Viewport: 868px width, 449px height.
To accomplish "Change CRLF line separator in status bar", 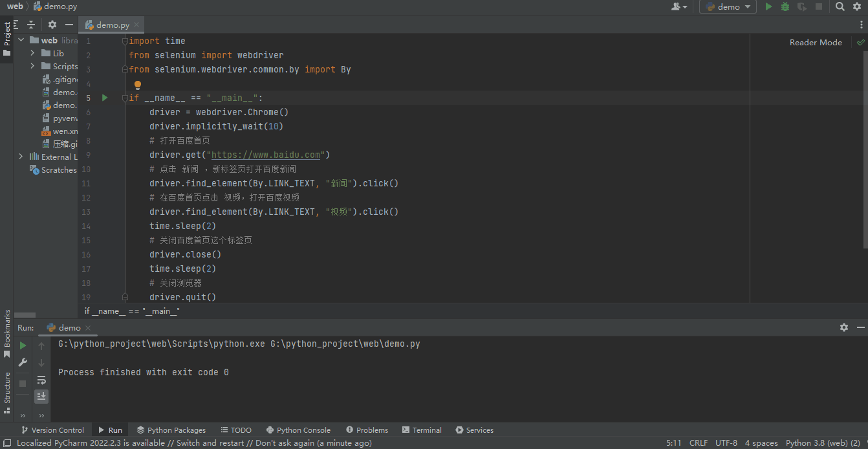I will [x=699, y=443].
